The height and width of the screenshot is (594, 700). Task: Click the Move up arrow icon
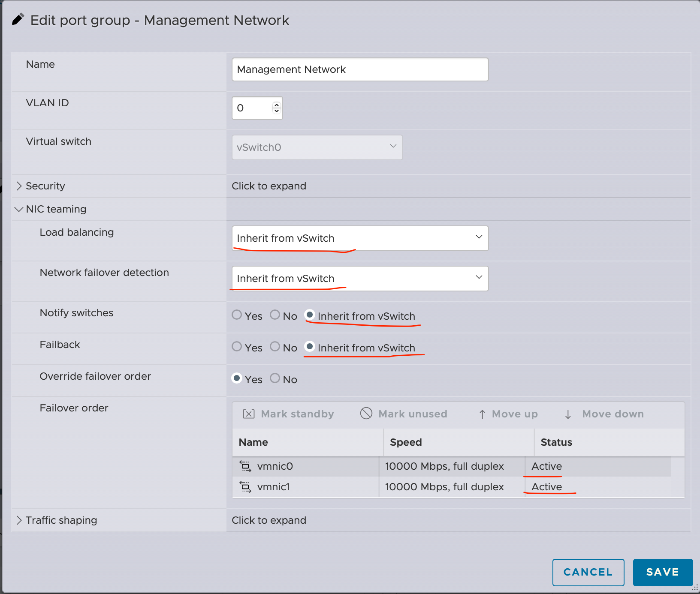coord(483,414)
